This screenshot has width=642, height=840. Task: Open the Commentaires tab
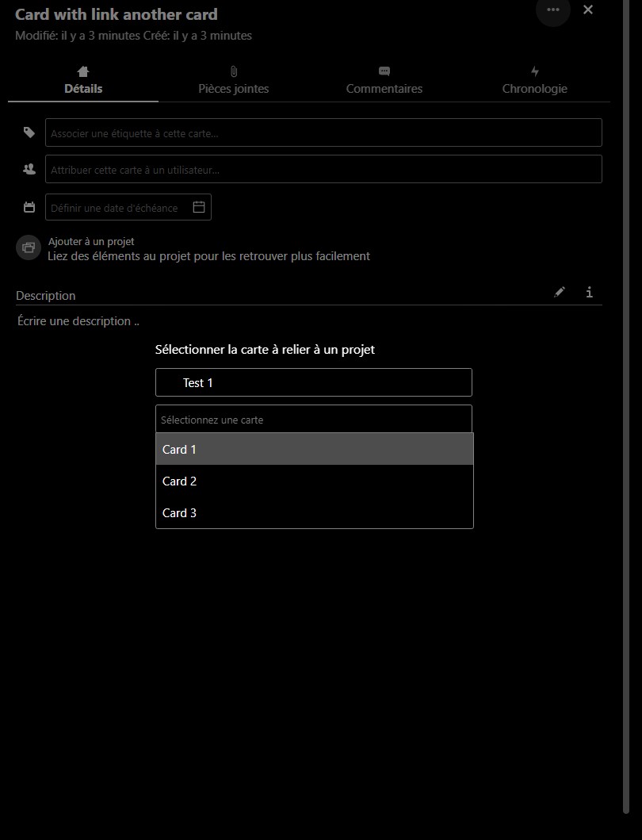[x=384, y=80]
